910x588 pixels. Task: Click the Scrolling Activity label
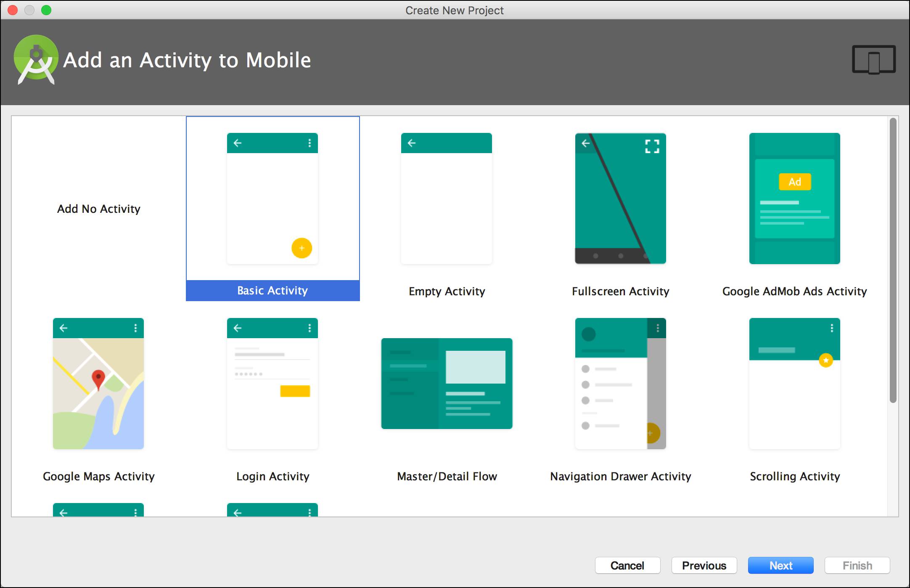coord(795,476)
